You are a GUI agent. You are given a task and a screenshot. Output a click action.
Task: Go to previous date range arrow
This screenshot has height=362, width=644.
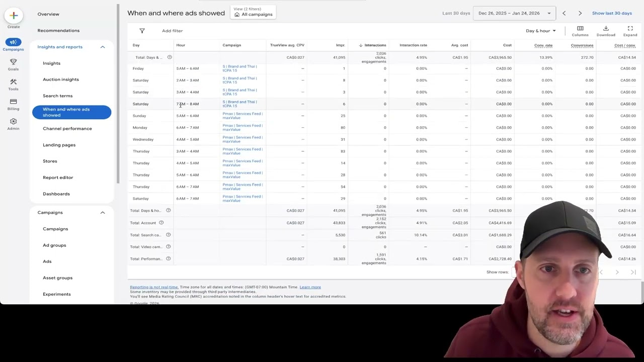pos(564,14)
